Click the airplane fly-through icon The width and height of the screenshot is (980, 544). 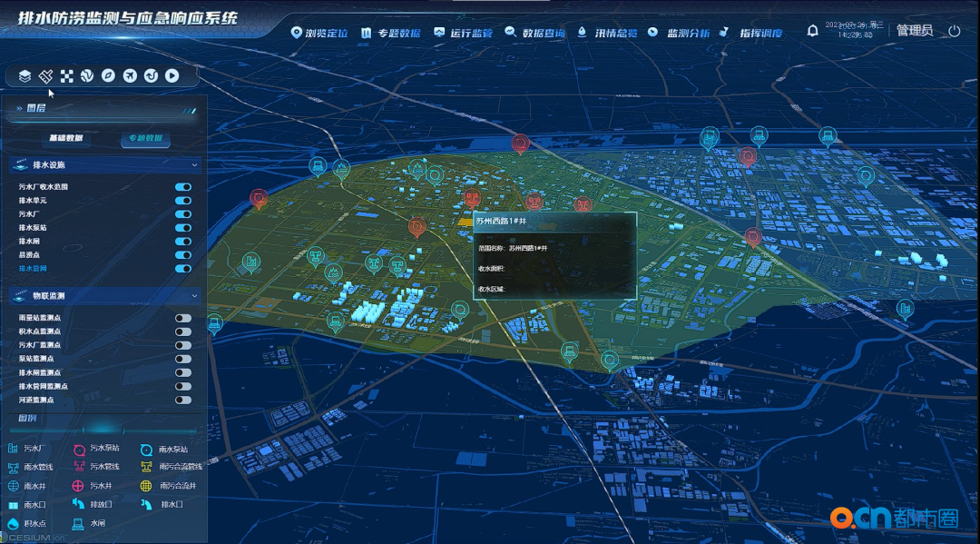(x=130, y=76)
